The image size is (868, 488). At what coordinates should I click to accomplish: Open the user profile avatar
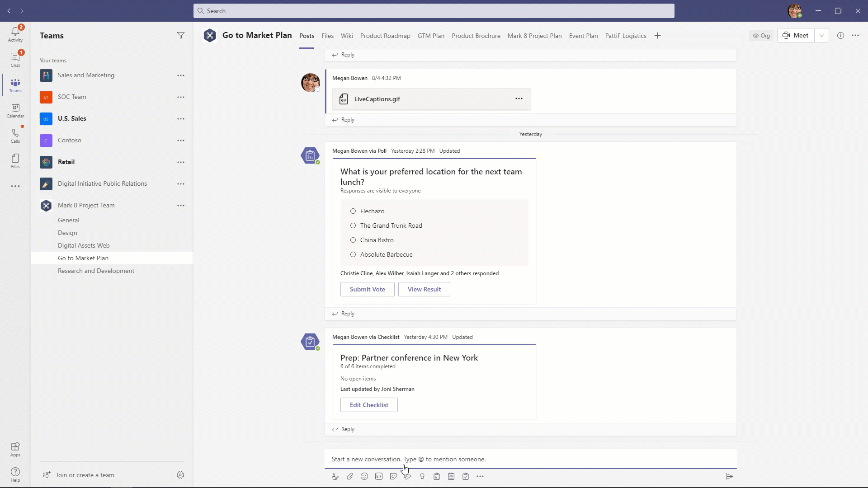coord(795,11)
